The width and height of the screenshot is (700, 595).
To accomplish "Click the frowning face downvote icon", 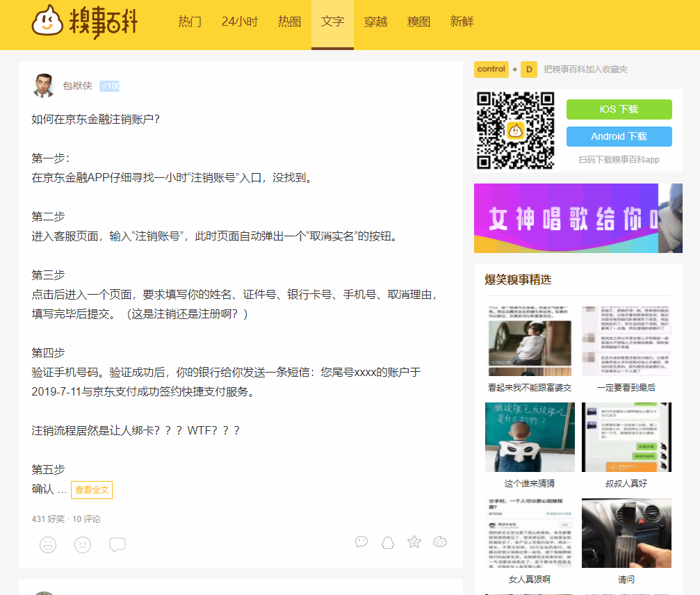I will (x=83, y=544).
